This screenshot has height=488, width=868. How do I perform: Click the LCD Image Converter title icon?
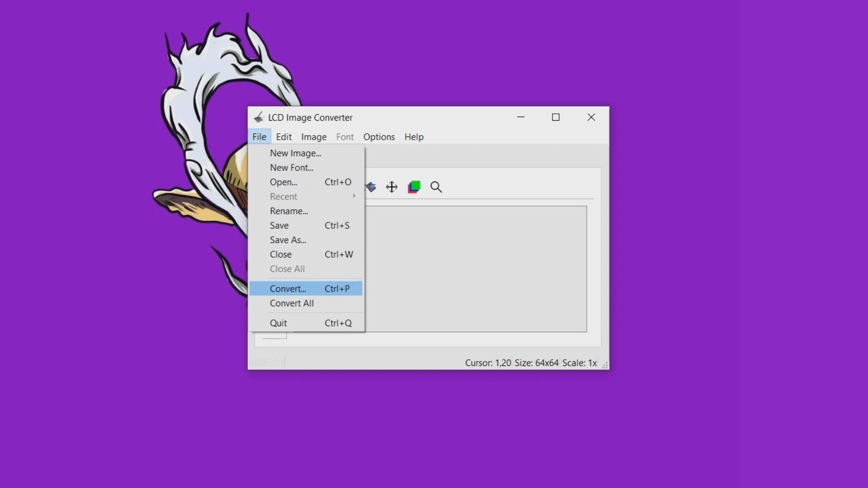click(x=259, y=117)
